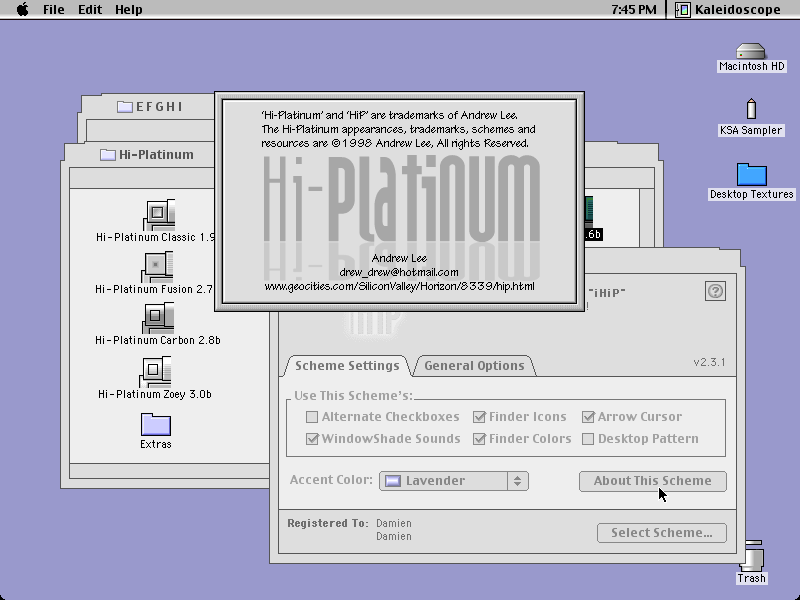Screen dimensions: 800x600
Task: Select the Desktop Textures folder
Action: 752,174
